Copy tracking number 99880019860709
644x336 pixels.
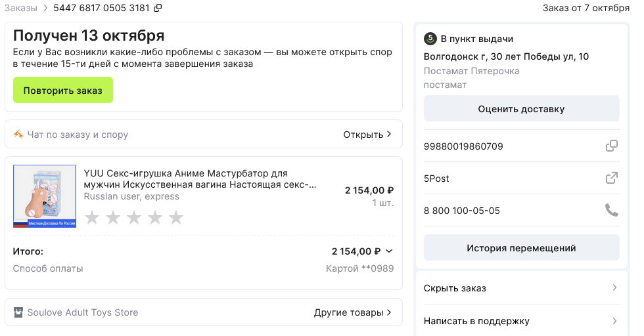[611, 146]
